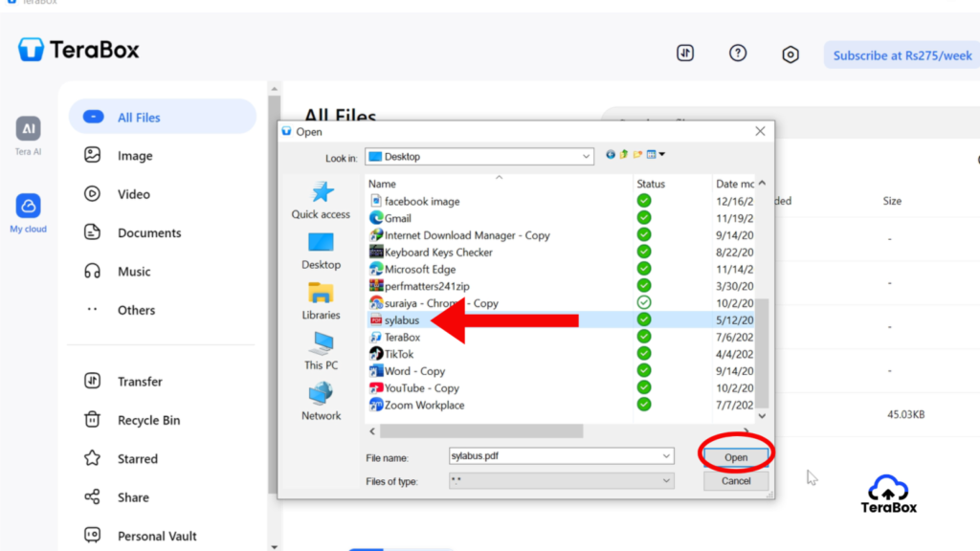The height and width of the screenshot is (551, 980).
Task: Open Libraries place in dialog
Action: [321, 301]
